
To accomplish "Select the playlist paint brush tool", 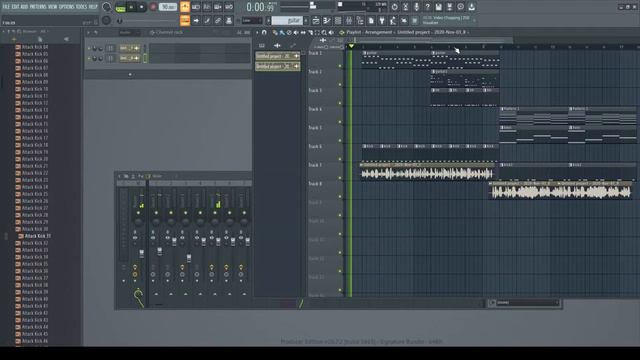I will (x=282, y=32).
